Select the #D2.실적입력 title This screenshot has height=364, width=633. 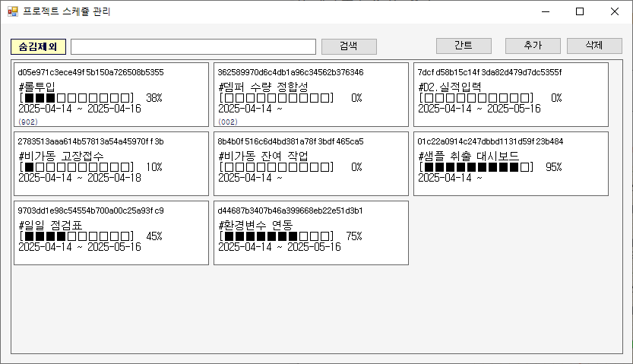pos(450,87)
